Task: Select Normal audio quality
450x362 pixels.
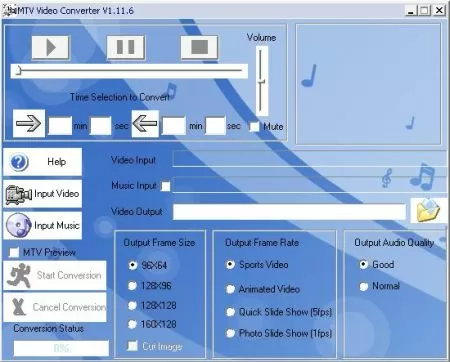Action: click(x=364, y=286)
